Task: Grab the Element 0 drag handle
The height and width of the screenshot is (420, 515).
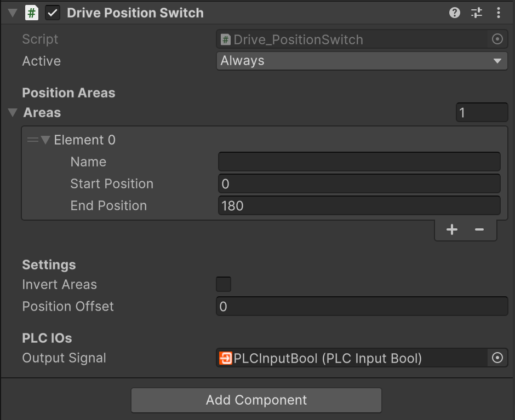Action: (32, 140)
